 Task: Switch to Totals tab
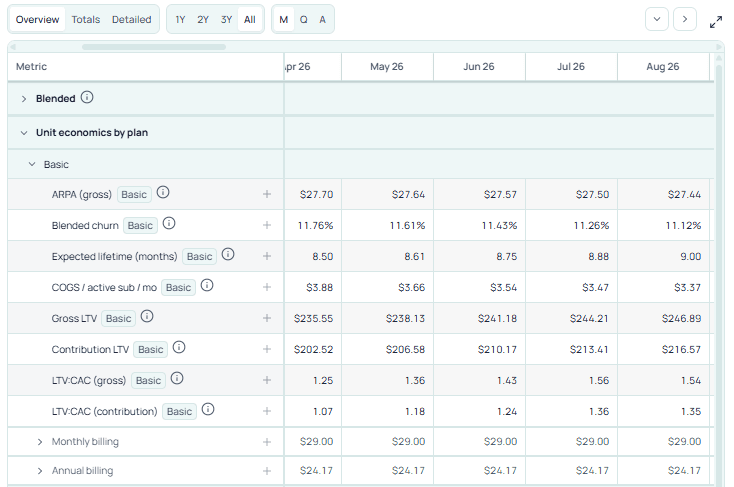point(86,20)
